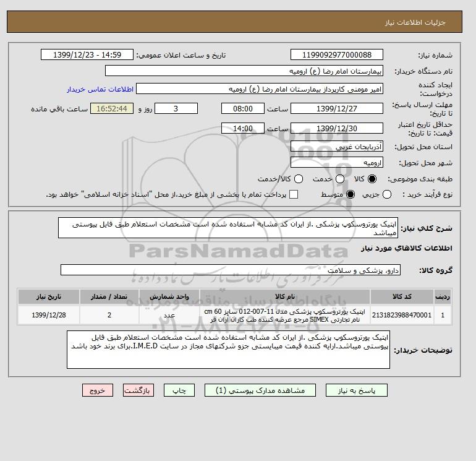This screenshot has height=461, width=476.
Task: Click the validity time field 14:00
Action: tap(243, 128)
